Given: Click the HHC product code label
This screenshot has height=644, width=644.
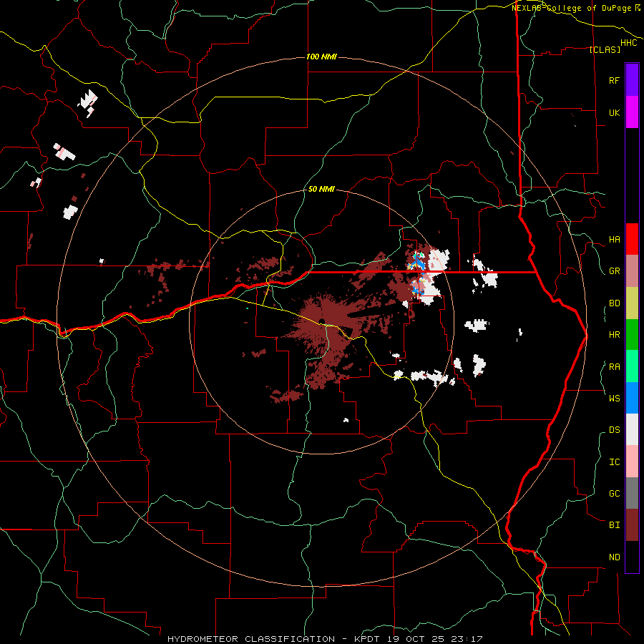Looking at the screenshot, I should click(x=629, y=43).
